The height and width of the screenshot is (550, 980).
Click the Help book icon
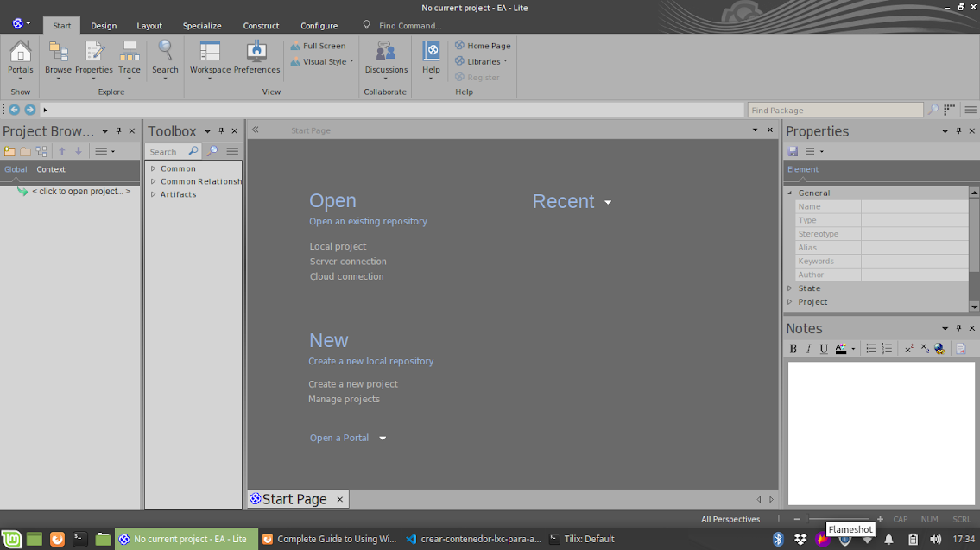(431, 52)
